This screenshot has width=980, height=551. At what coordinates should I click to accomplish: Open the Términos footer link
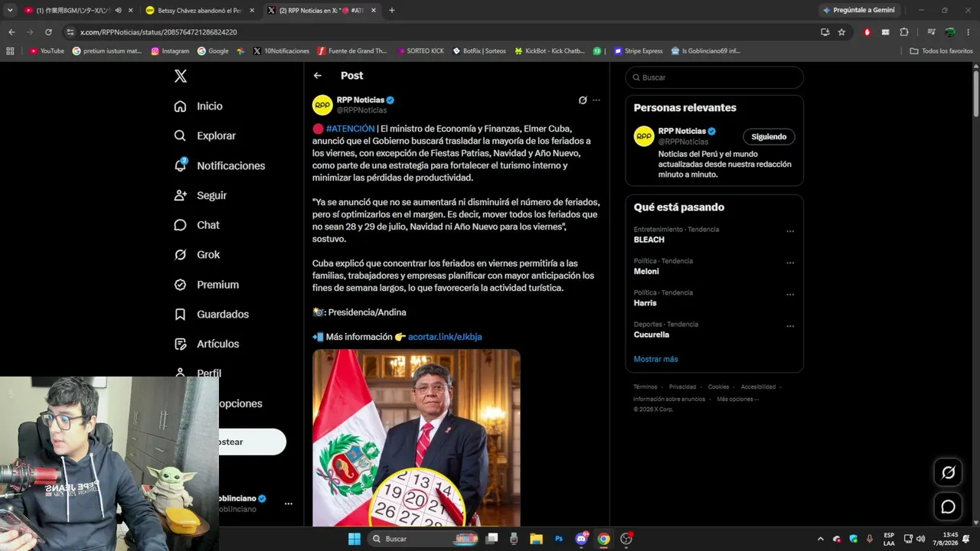pyautogui.click(x=645, y=387)
